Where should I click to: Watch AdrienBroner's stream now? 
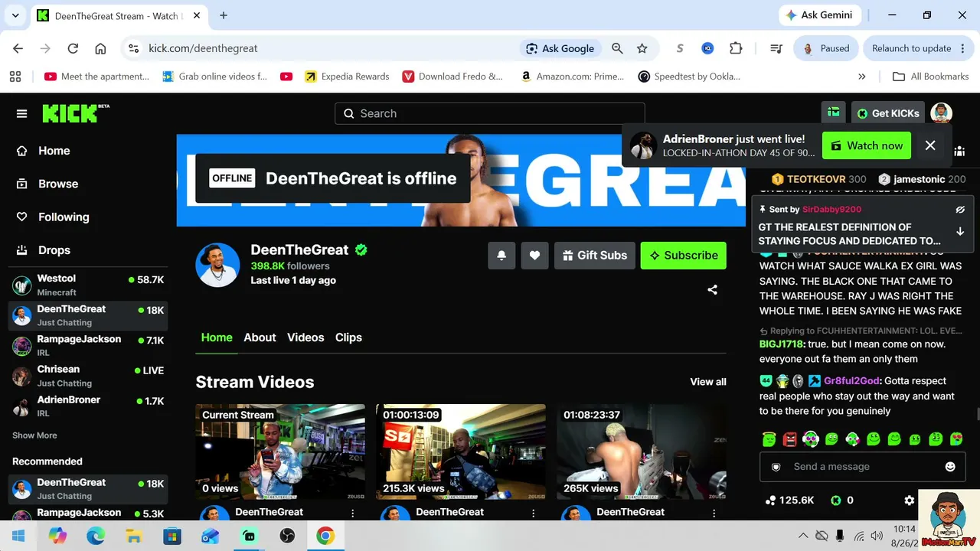[x=867, y=145]
